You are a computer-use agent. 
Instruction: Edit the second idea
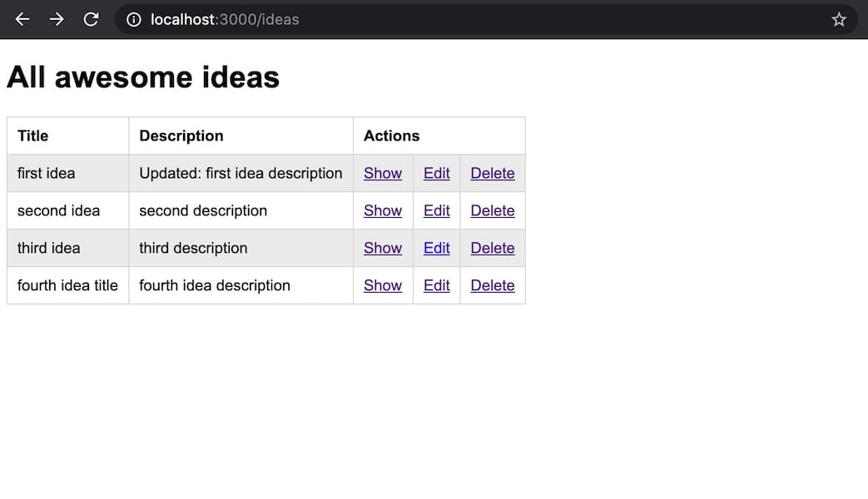click(436, 210)
